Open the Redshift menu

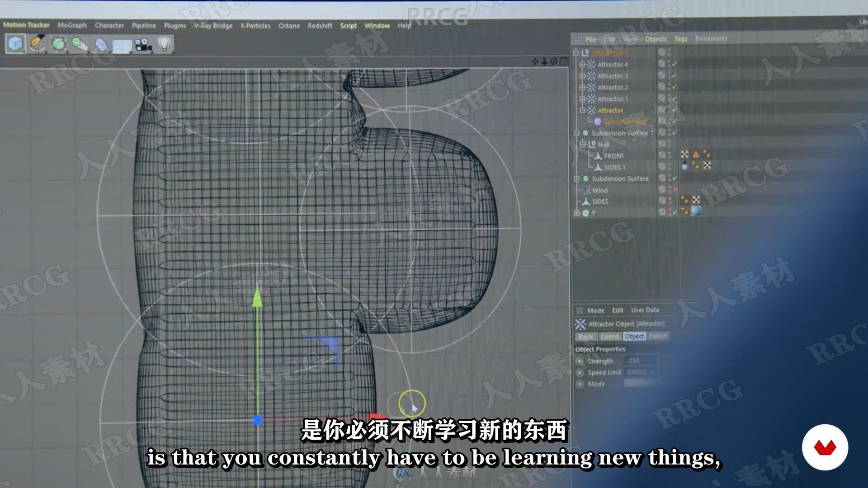320,26
